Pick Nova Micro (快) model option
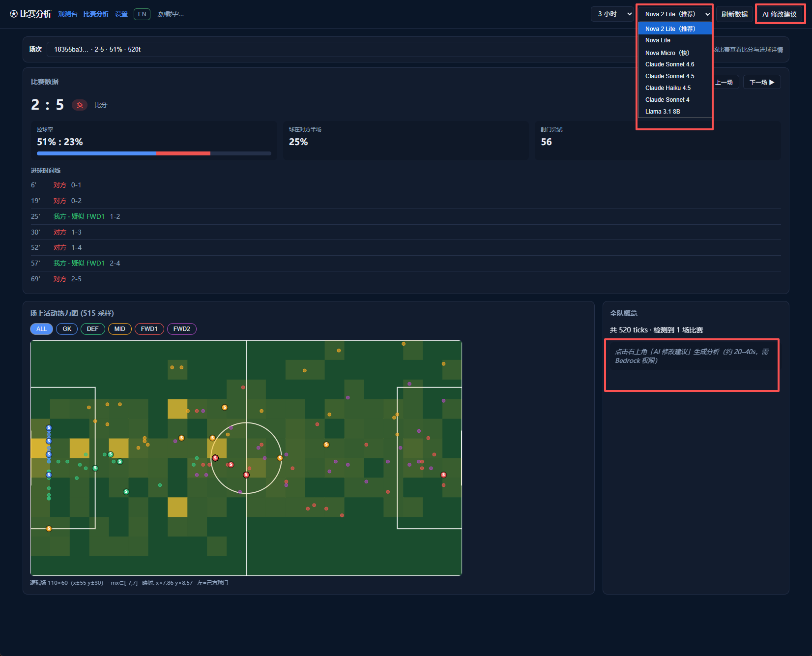The image size is (812, 656). pos(674,53)
